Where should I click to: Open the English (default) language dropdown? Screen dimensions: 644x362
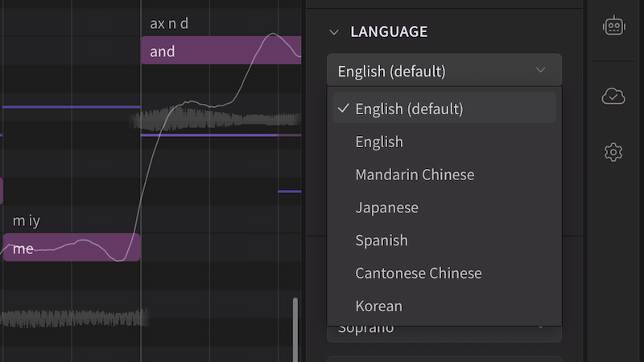tap(444, 71)
